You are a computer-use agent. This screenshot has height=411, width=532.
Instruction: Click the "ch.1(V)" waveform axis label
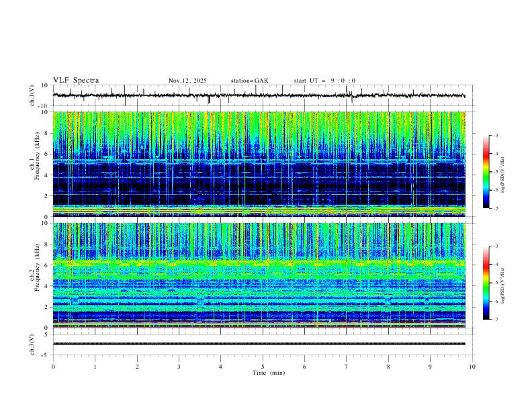pyautogui.click(x=32, y=95)
